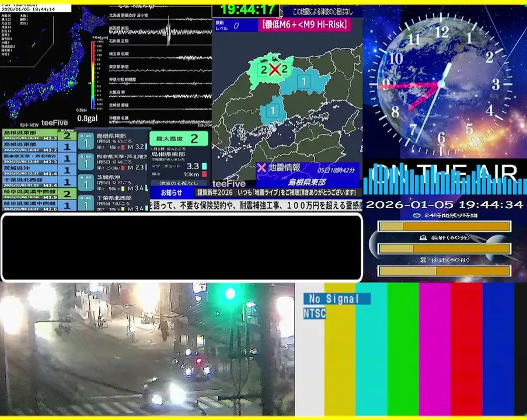This screenshot has height=420, width=527.
Task: Click the clock icon beside 24時間残り時間
Action: tap(417, 215)
